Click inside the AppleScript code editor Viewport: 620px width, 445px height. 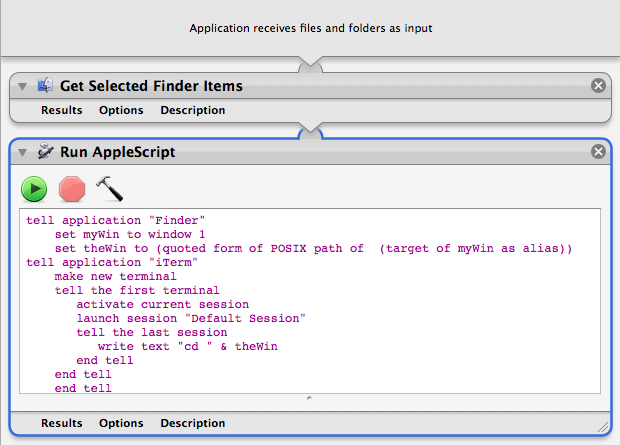(x=310, y=301)
